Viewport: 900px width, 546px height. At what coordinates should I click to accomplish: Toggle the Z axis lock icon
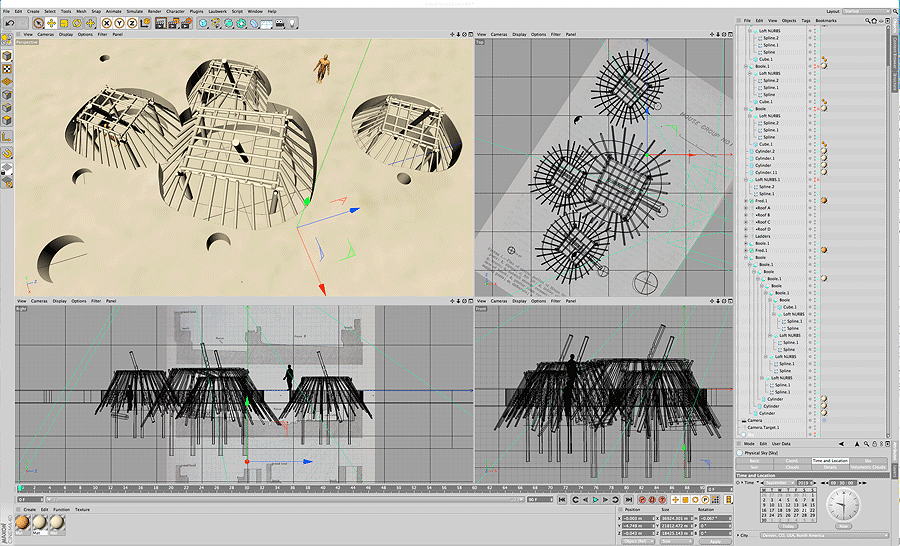[x=131, y=22]
